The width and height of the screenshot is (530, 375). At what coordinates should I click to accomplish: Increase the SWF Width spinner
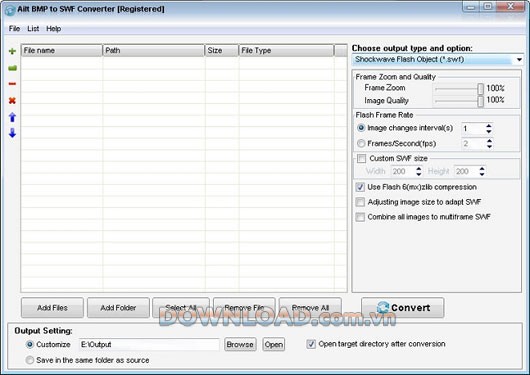[418, 168]
